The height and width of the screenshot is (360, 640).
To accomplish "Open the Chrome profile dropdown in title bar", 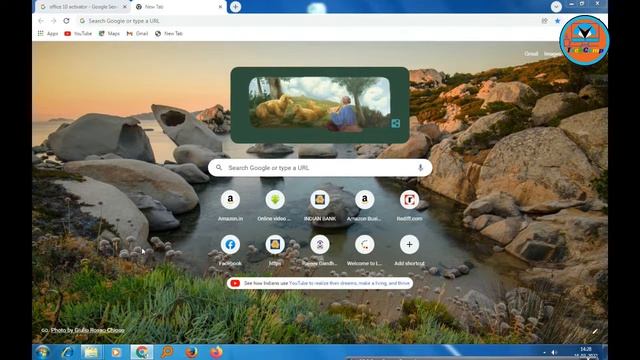I will click(556, 7).
